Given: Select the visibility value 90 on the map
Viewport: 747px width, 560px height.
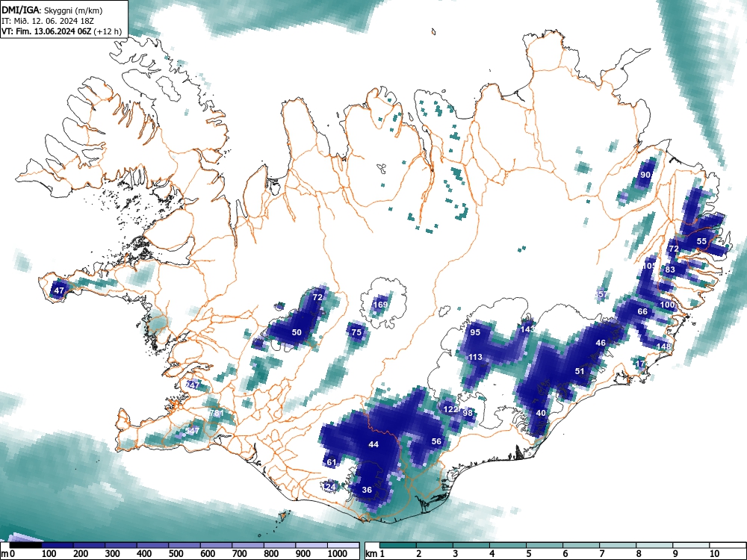Looking at the screenshot, I should [x=645, y=175].
